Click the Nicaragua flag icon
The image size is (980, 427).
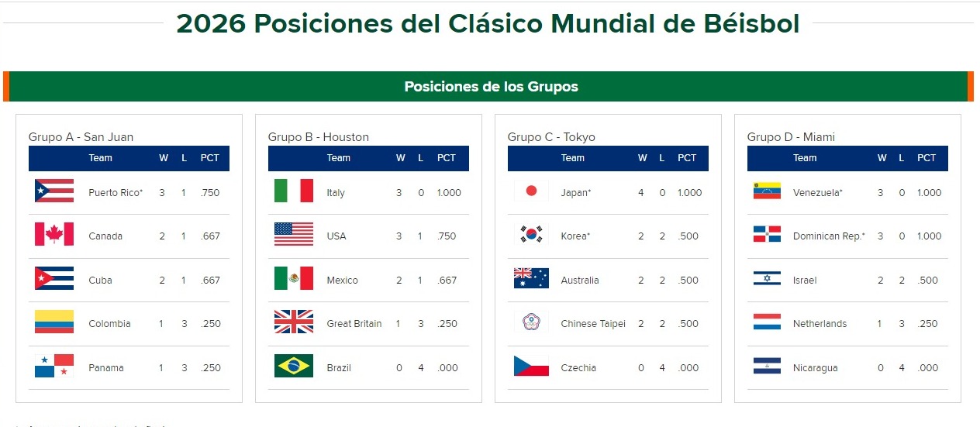[x=767, y=367]
